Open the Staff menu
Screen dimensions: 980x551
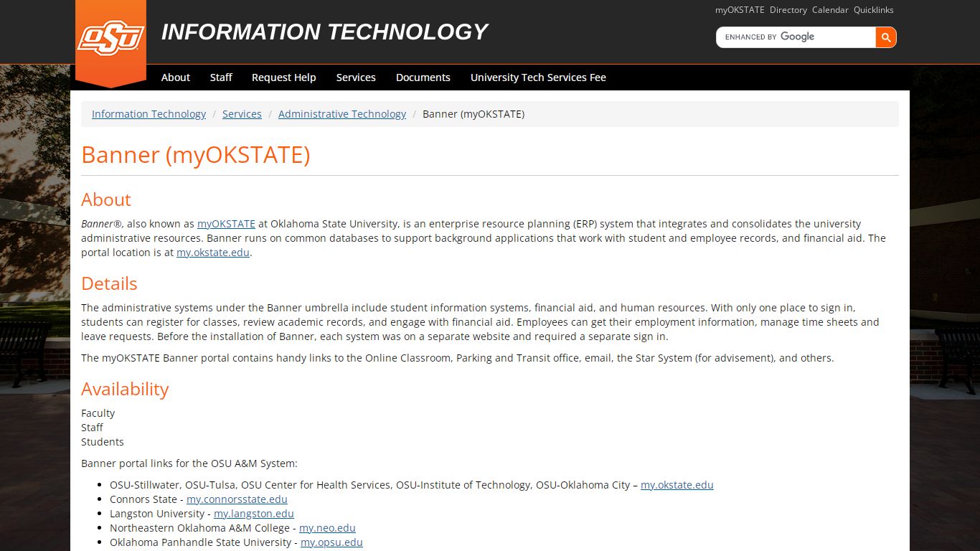click(x=221, y=77)
